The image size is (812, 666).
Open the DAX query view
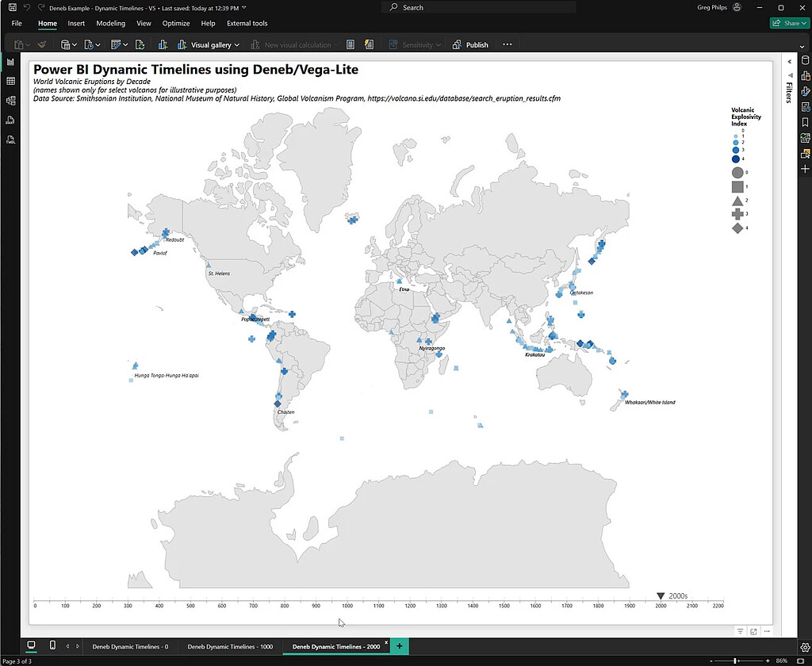pos(10,120)
